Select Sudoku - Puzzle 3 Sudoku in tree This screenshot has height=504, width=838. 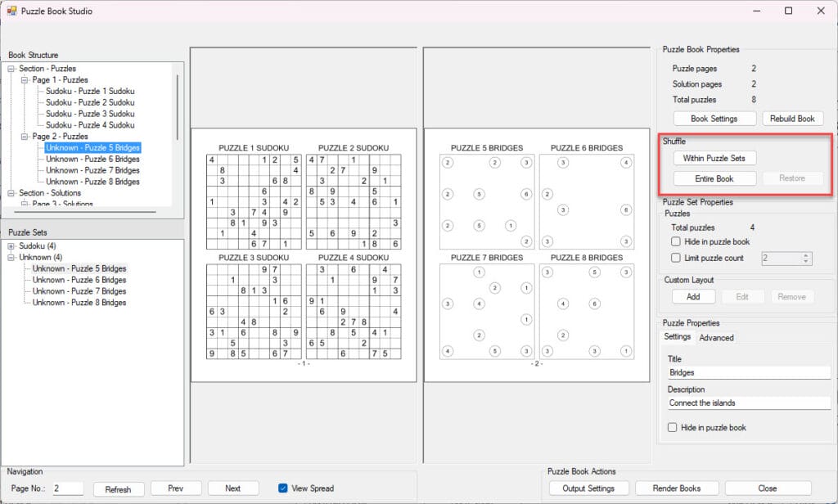90,114
